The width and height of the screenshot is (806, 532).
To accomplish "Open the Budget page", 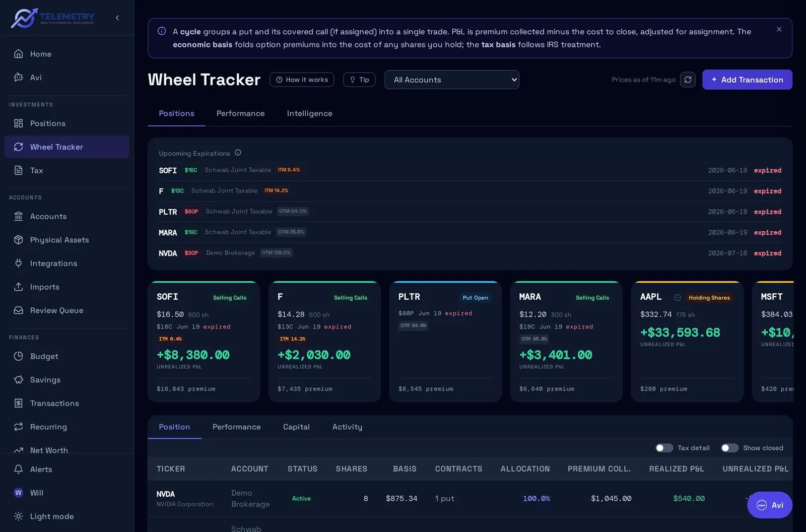I will [x=66, y=356].
